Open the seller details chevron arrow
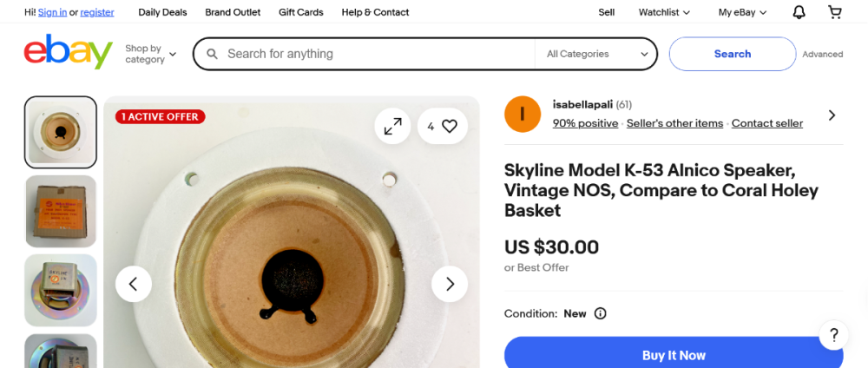868x368 pixels. pos(832,115)
